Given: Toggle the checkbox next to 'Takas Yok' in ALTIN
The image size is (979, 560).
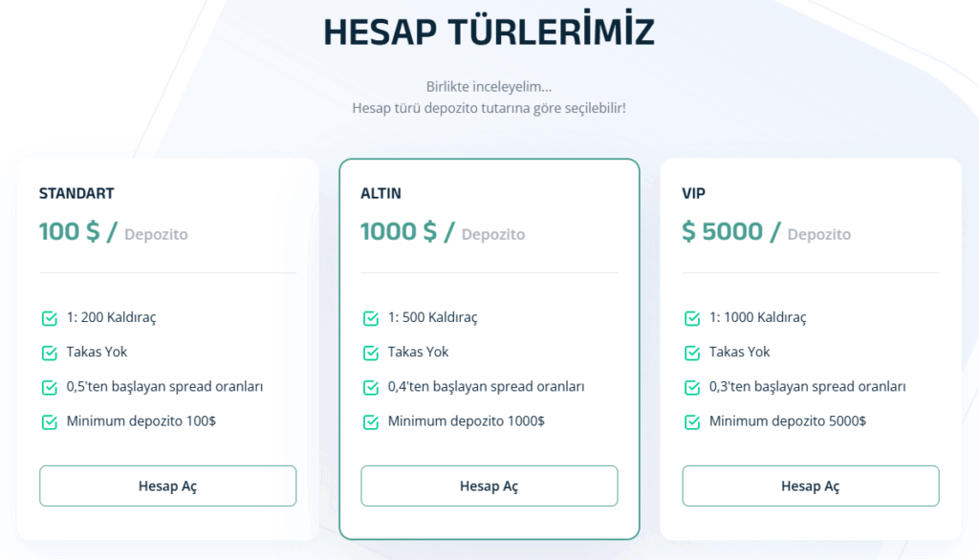Looking at the screenshot, I should click(369, 352).
